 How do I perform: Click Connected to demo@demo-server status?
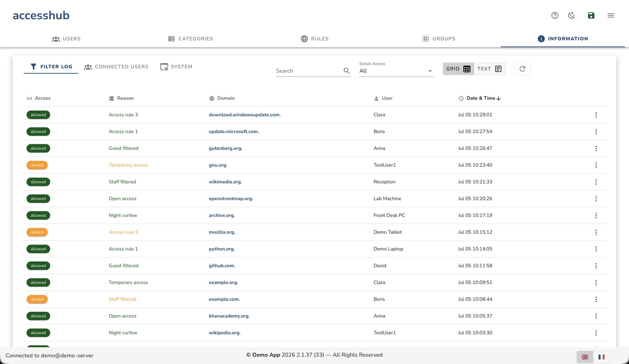coord(49,356)
